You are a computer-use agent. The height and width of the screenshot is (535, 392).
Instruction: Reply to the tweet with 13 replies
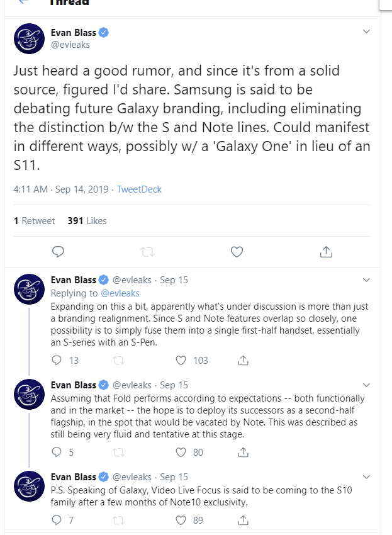[57, 361]
